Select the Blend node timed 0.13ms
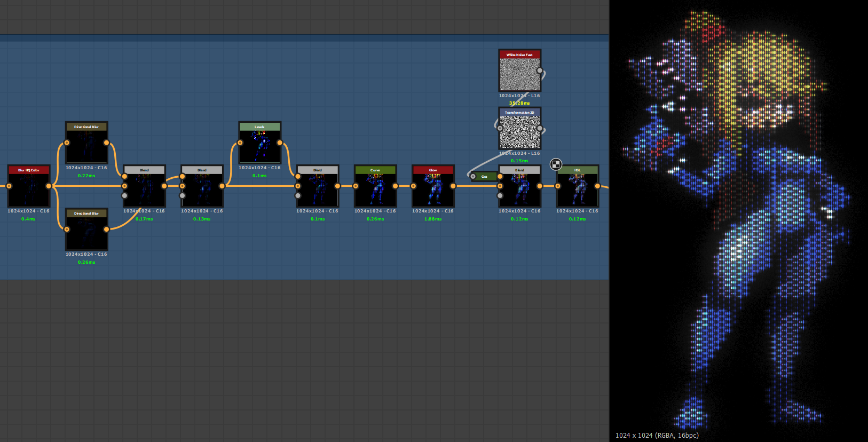 tap(202, 186)
